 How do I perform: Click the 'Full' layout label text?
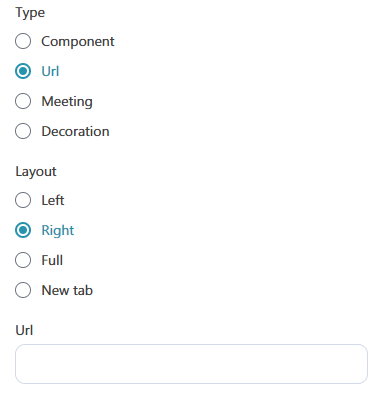[x=52, y=260]
